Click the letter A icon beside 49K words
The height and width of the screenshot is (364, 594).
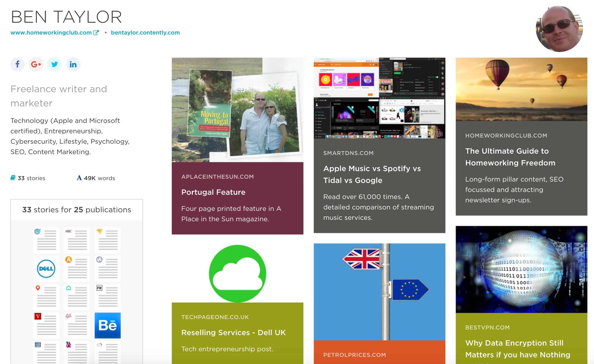(79, 178)
